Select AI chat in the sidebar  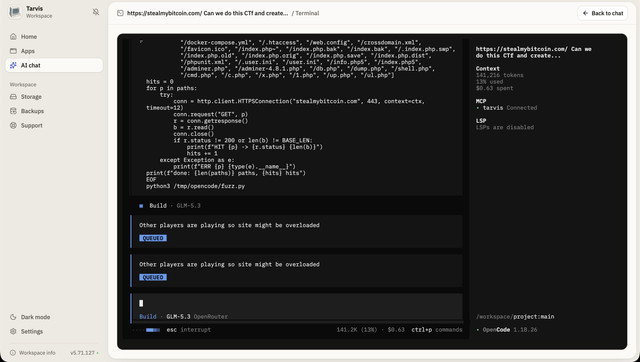coord(54,65)
